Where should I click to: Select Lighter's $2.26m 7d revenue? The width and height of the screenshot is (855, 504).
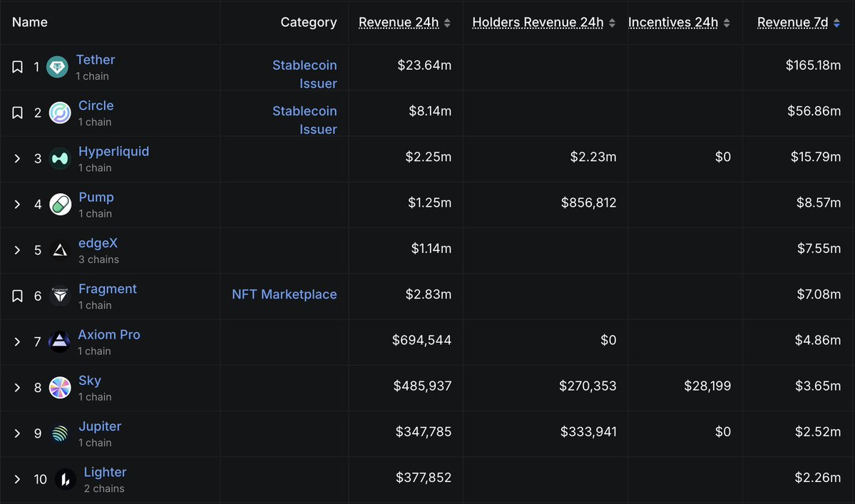click(817, 478)
